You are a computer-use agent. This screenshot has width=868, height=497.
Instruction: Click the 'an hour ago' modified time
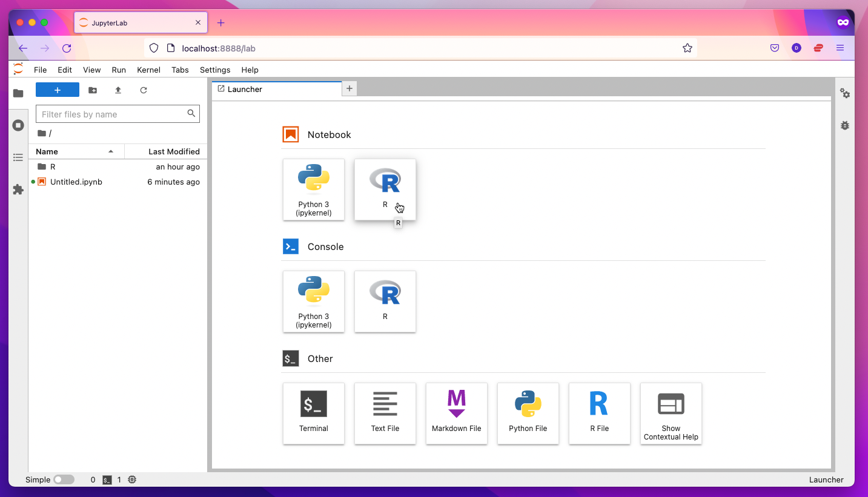point(177,166)
